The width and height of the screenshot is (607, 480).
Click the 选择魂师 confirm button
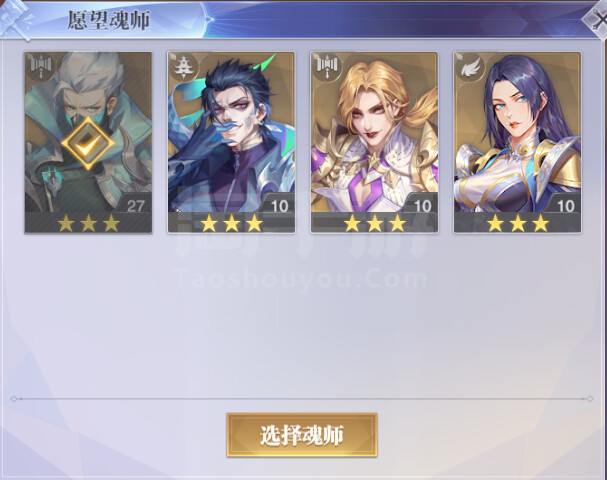click(302, 435)
